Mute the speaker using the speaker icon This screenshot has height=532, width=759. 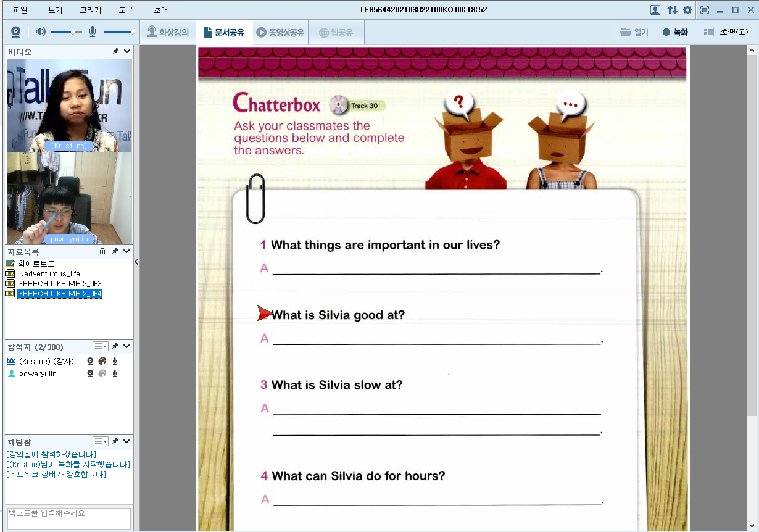(40, 32)
